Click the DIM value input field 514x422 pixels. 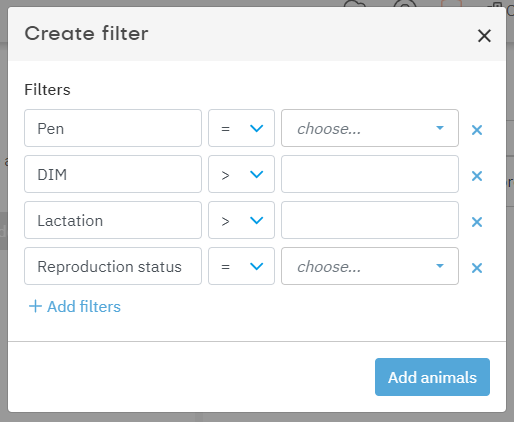coord(370,174)
